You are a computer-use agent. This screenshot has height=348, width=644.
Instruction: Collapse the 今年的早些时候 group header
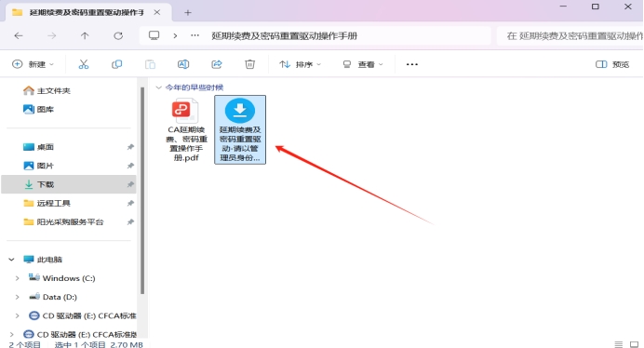(x=158, y=87)
